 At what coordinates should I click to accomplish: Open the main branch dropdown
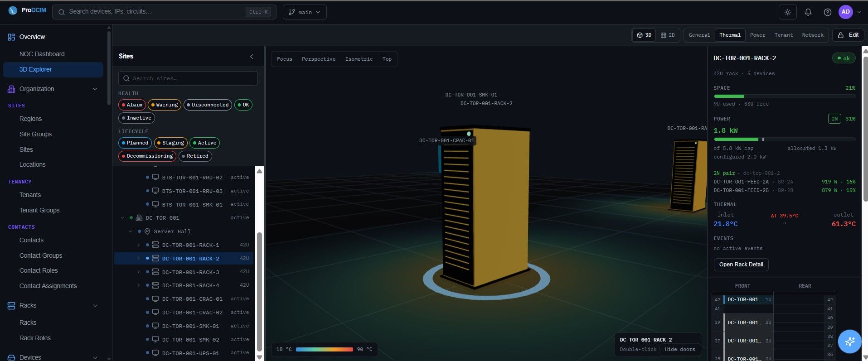pos(305,12)
